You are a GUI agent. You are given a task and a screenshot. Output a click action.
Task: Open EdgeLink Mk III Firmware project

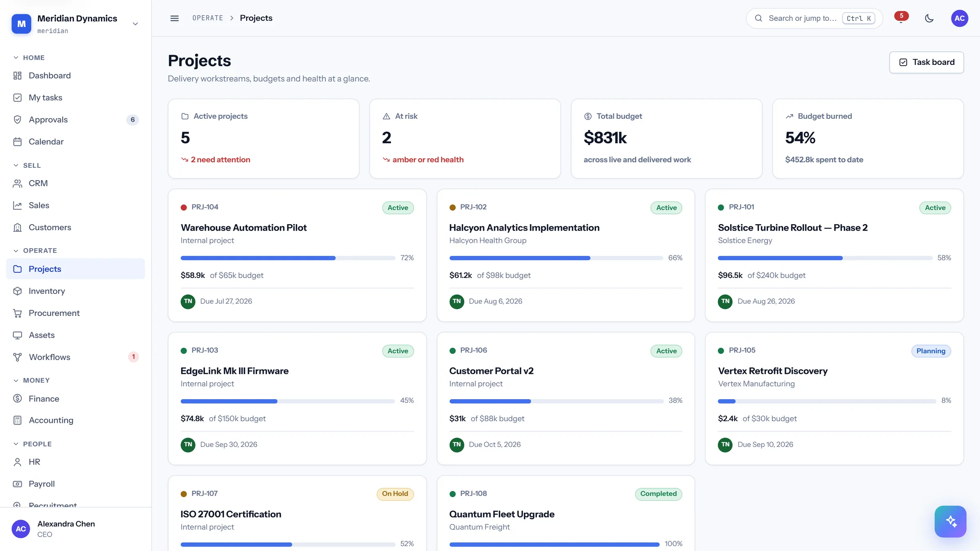[297, 398]
